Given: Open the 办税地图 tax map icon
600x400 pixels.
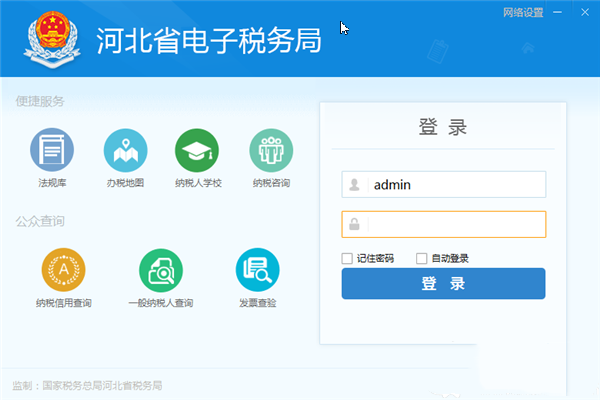Looking at the screenshot, I should point(125,151).
